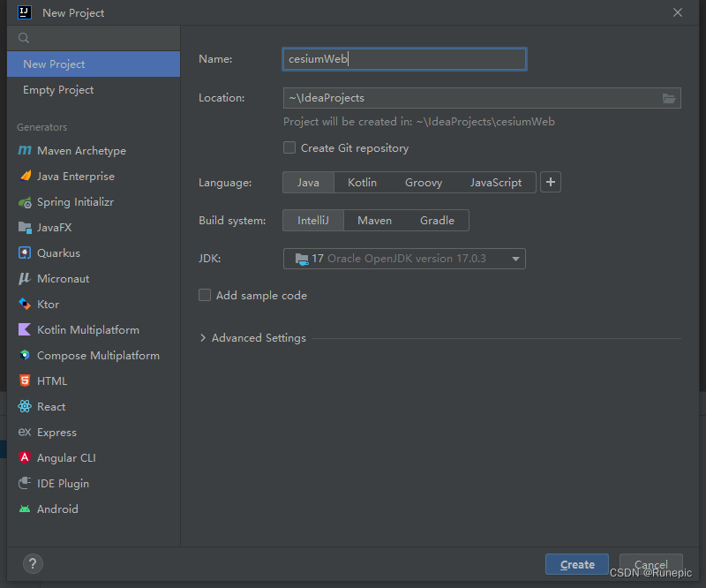Select the Compose Multiplatform generator label
This screenshot has width=706, height=588.
coord(99,356)
